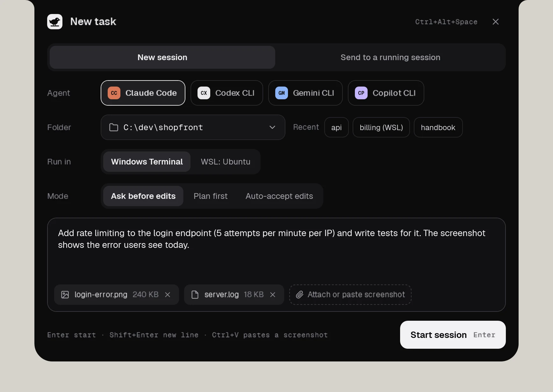Remove the login-error.png attachment
The image size is (553, 392).
click(x=168, y=295)
